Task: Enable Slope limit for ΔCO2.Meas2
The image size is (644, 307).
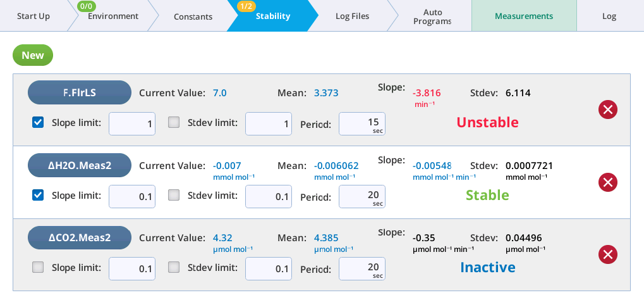Action: [38, 268]
